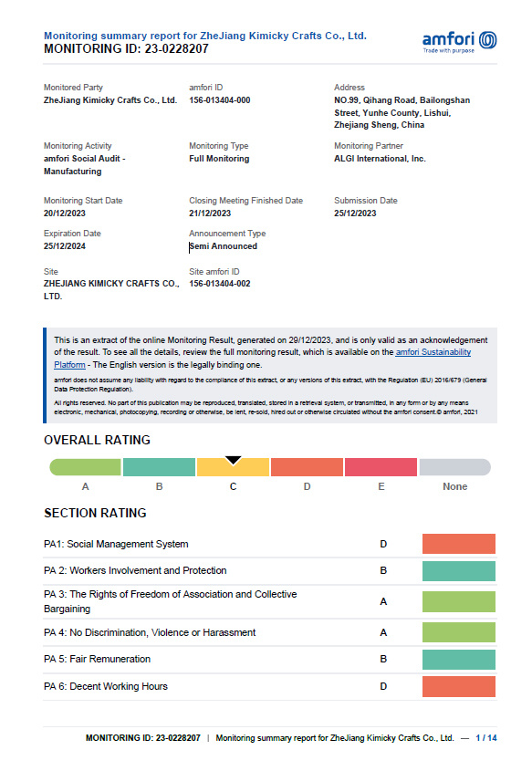Screen dimensions: 532x771
Task: Click the PA 3: Rights of Freedom of Association label
Action: point(170,601)
